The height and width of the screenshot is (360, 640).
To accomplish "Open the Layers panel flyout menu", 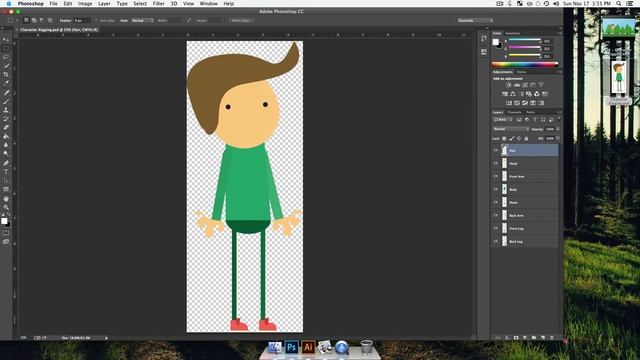I will pyautogui.click(x=559, y=112).
